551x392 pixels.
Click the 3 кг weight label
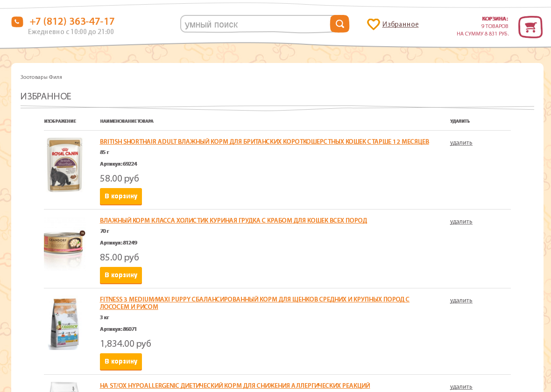[x=105, y=317]
